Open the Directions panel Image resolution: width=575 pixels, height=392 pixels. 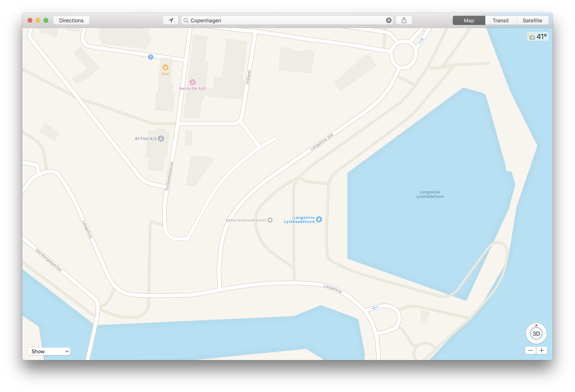pos(71,20)
